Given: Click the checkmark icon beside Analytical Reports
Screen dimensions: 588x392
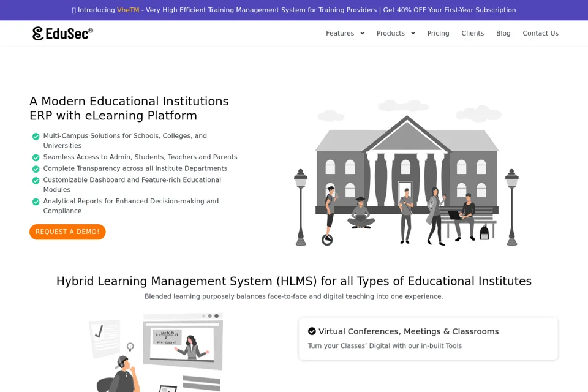Looking at the screenshot, I should click(x=36, y=202).
